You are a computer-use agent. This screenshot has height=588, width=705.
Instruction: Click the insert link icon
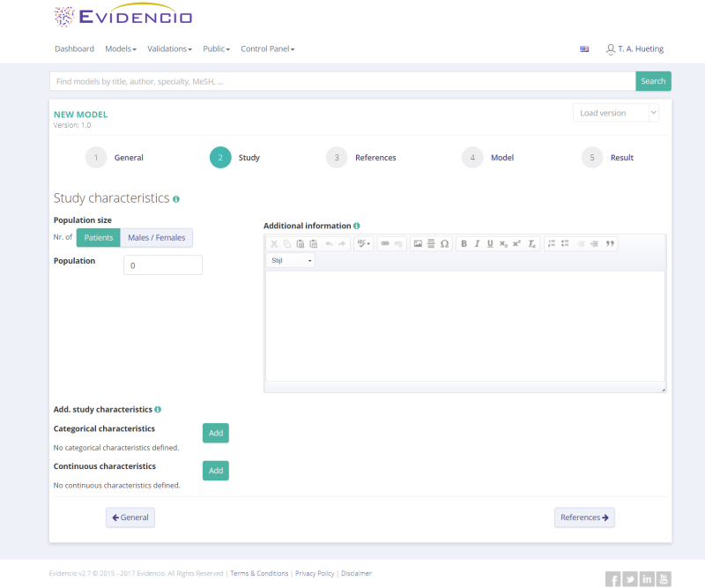385,243
